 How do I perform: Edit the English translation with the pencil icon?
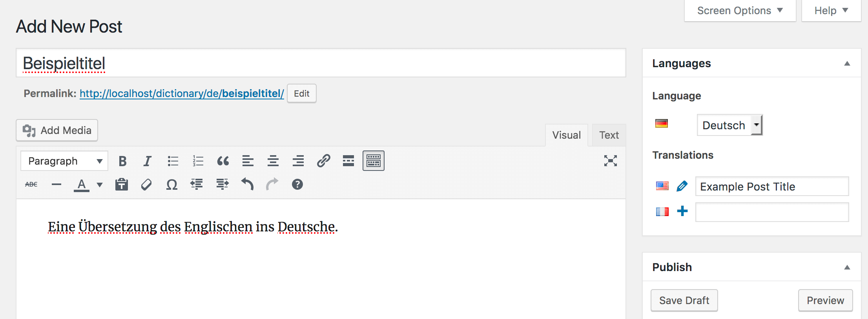(x=683, y=186)
